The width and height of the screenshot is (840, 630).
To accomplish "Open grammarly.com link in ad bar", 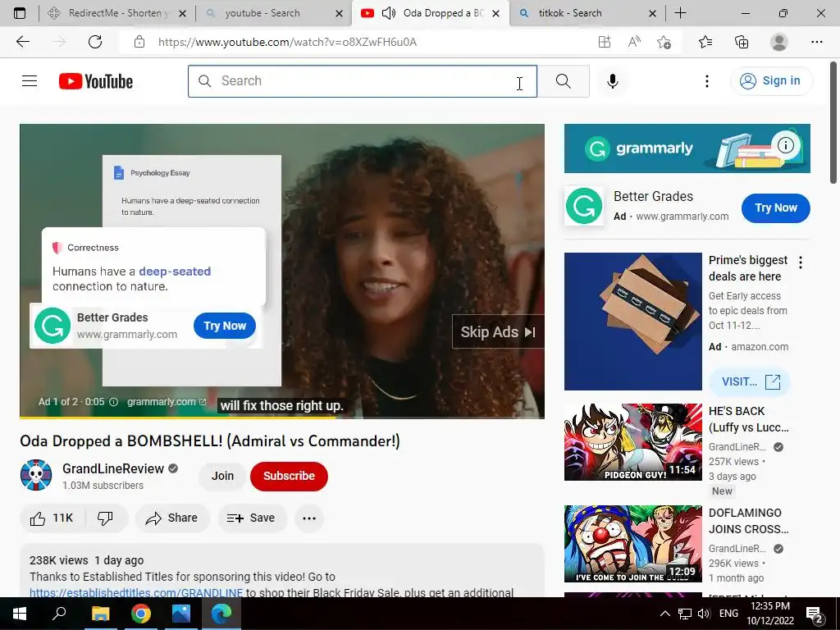I will 166,402.
